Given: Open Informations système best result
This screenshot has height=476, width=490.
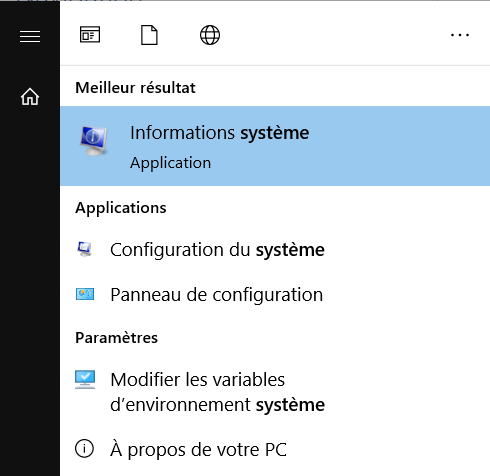Looking at the screenshot, I should pos(275,146).
